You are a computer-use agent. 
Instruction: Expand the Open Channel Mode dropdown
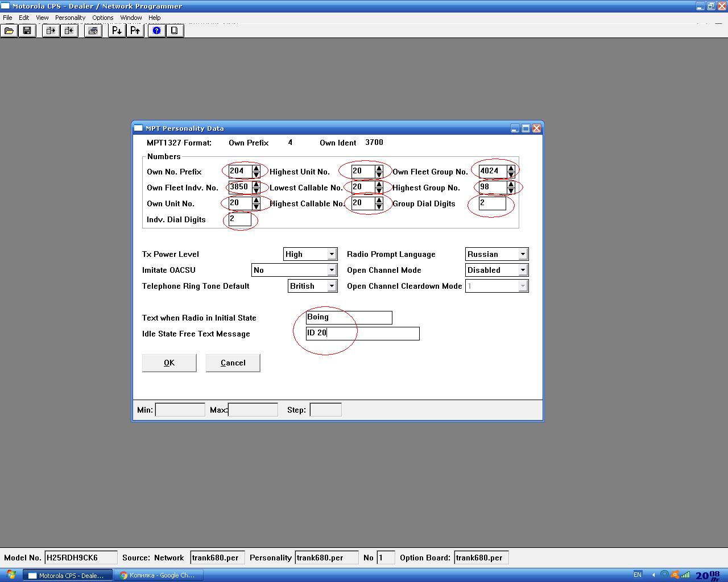(x=523, y=270)
